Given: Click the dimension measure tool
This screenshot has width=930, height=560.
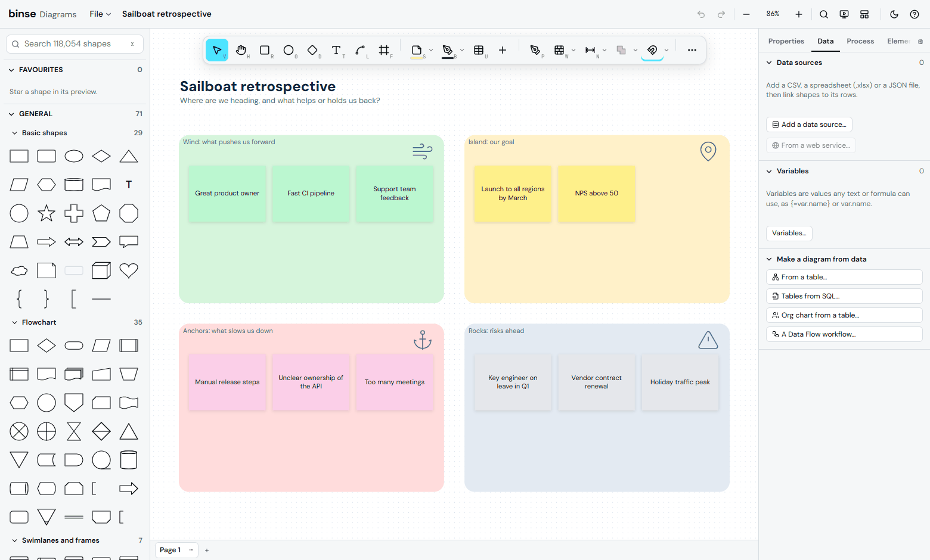Looking at the screenshot, I should click(590, 50).
